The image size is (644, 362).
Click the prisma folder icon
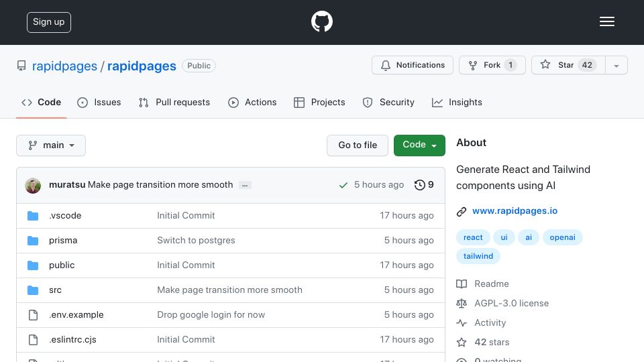pos(33,241)
